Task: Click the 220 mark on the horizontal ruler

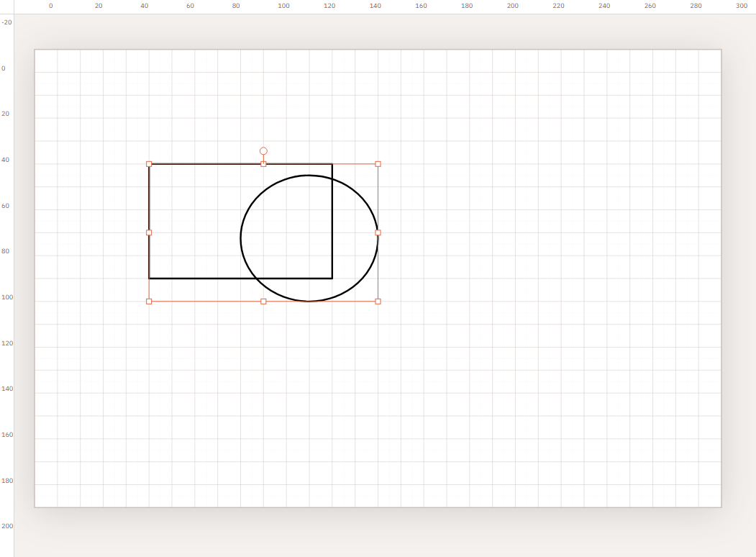Action: 558,6
